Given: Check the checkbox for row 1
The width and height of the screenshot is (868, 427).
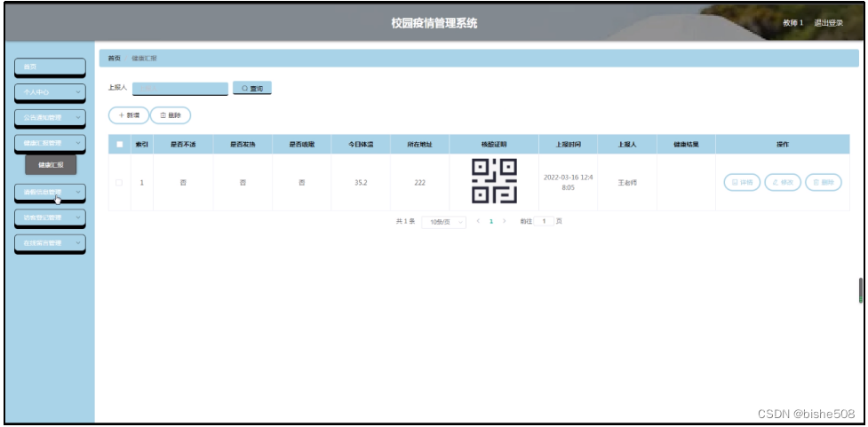Looking at the screenshot, I should coord(119,183).
